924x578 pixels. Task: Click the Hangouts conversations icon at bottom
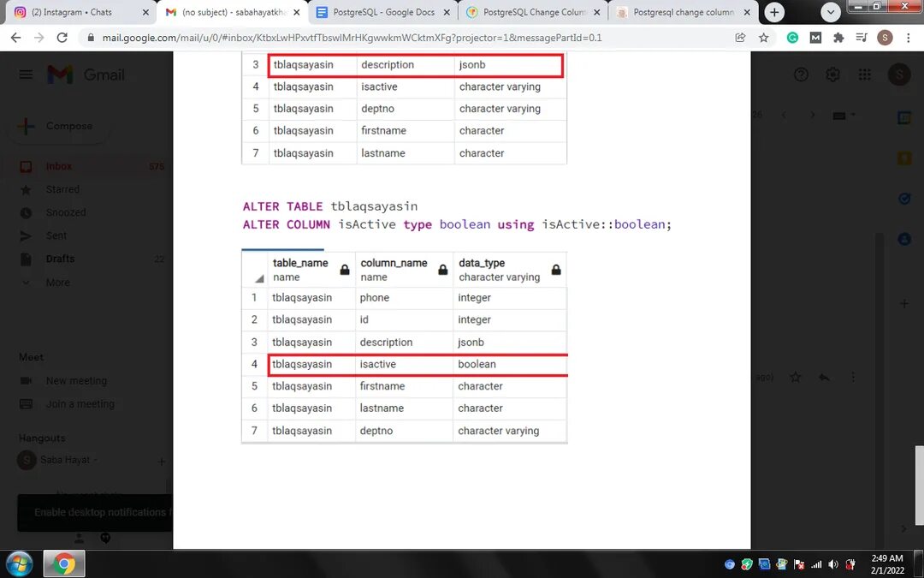[x=105, y=538]
